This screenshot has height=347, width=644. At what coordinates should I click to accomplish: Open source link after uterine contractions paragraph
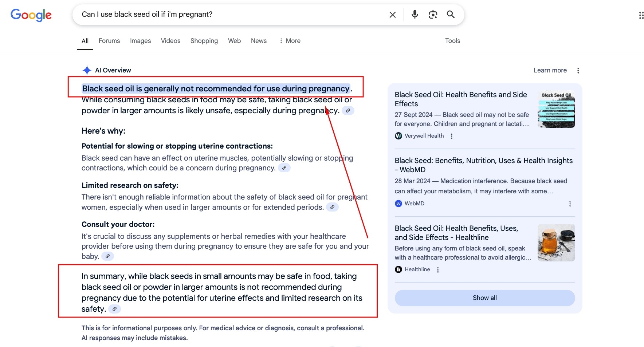tap(284, 168)
